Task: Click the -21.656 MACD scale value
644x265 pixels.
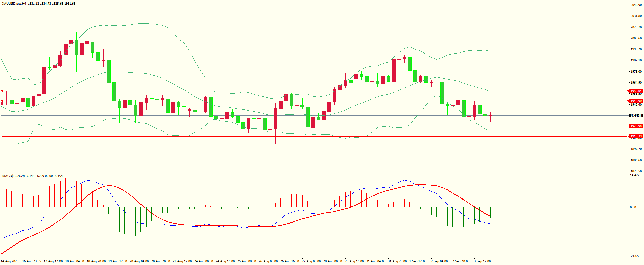Action: point(635,256)
